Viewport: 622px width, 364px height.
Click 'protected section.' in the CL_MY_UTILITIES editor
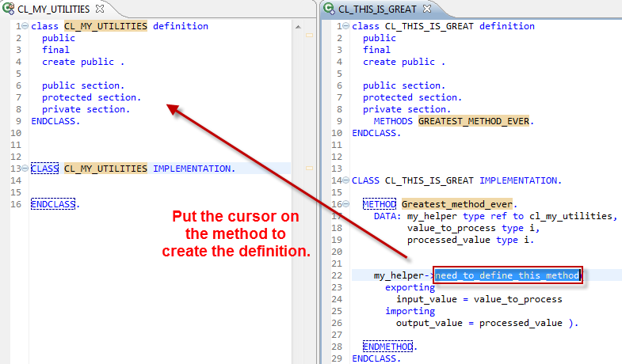(x=92, y=97)
